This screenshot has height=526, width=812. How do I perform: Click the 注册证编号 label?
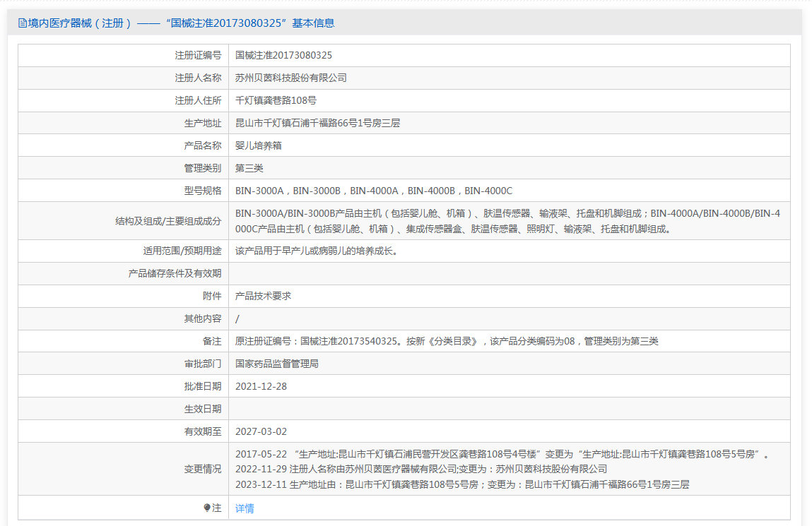point(198,55)
